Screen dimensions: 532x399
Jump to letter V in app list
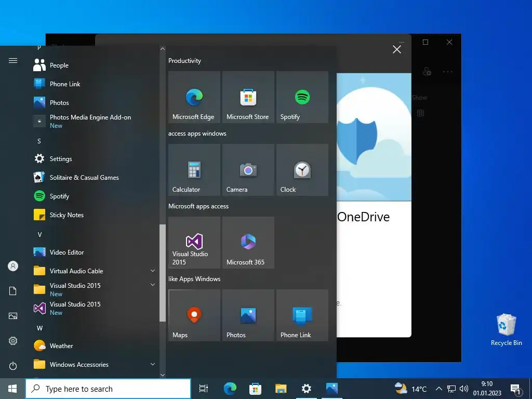39,234
